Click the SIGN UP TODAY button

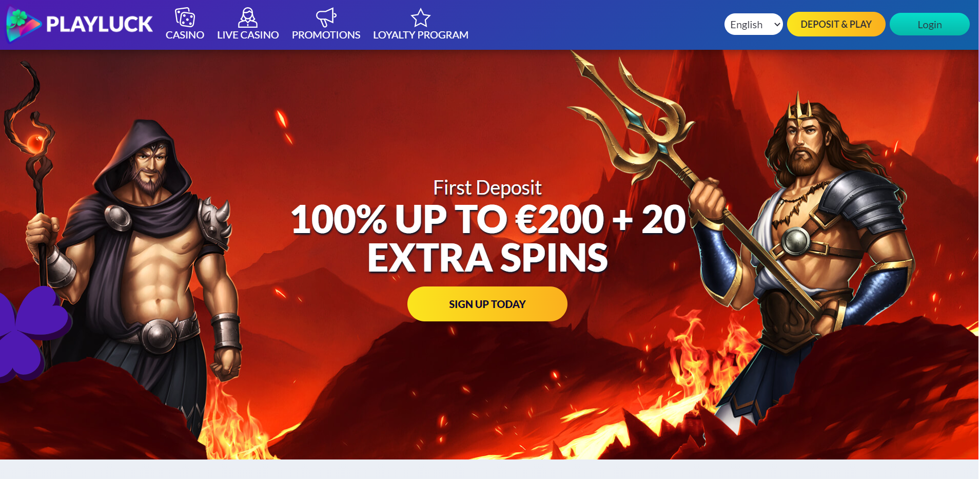click(x=487, y=304)
